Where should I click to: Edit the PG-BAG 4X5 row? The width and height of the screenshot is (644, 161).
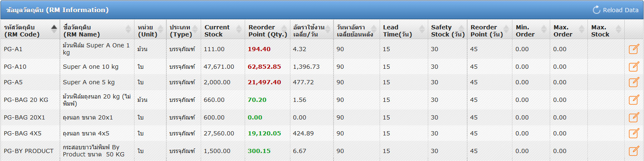point(634,133)
